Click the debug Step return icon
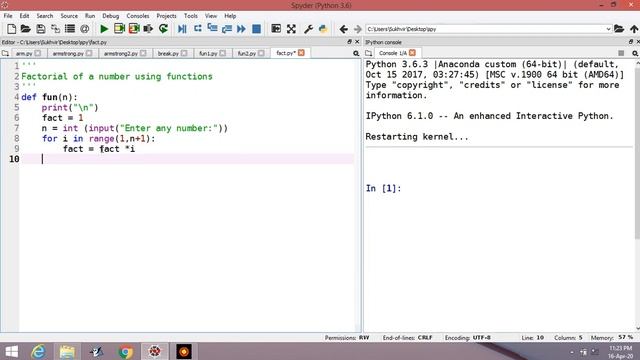Image resolution: width=640 pixels, height=360 pixels. pos(227,29)
